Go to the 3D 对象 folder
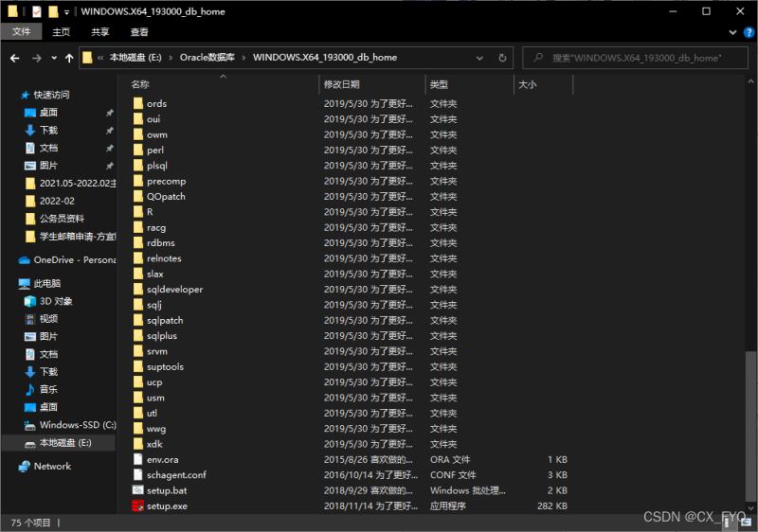758x532 pixels. point(55,301)
